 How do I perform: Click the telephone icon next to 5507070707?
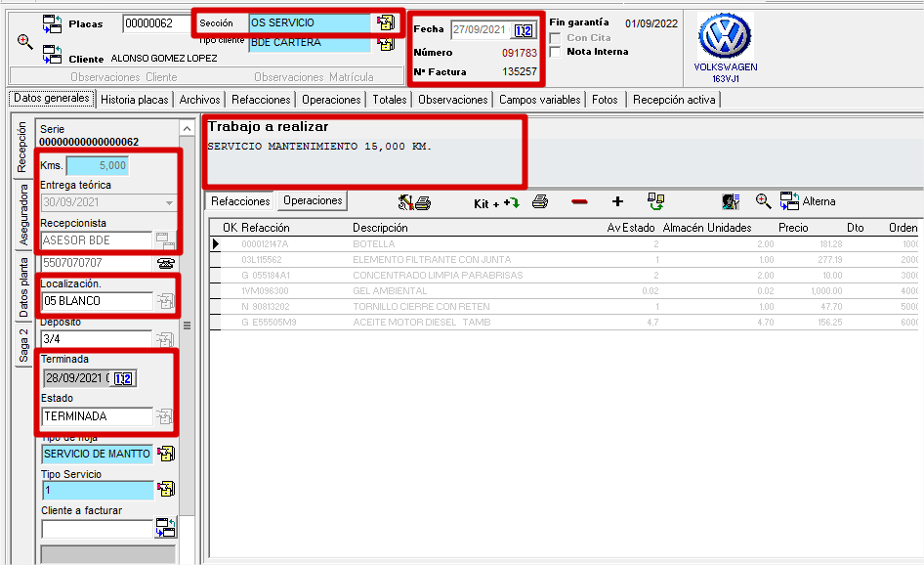click(x=166, y=263)
